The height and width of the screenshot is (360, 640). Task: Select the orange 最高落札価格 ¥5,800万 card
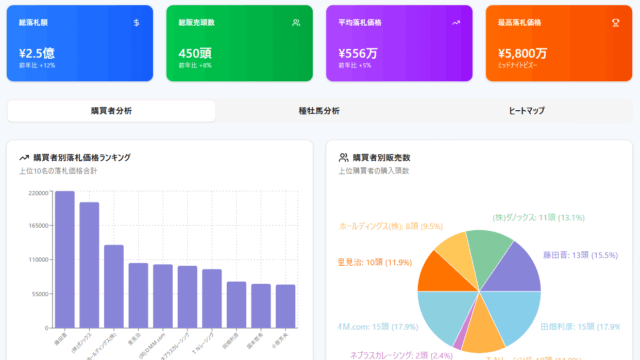(559, 43)
